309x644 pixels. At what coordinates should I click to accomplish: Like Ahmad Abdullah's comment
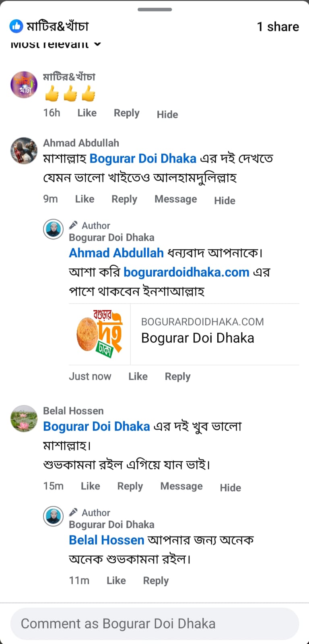[84, 199]
